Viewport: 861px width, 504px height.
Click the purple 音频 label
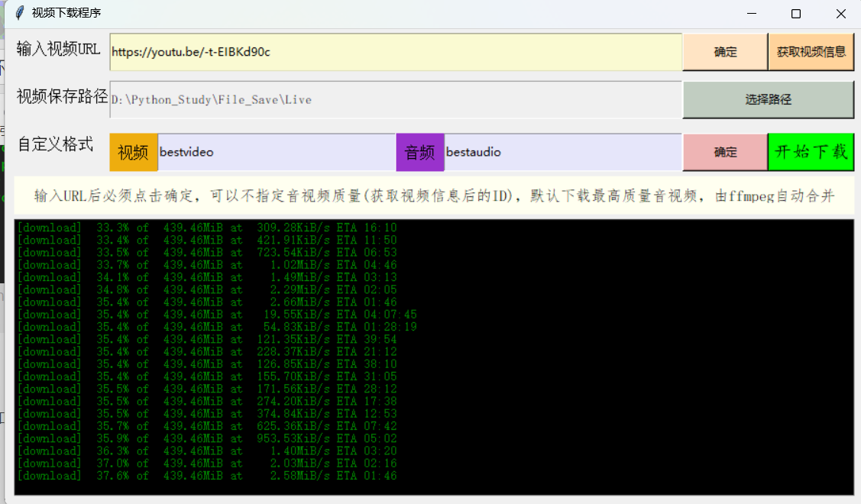click(420, 152)
